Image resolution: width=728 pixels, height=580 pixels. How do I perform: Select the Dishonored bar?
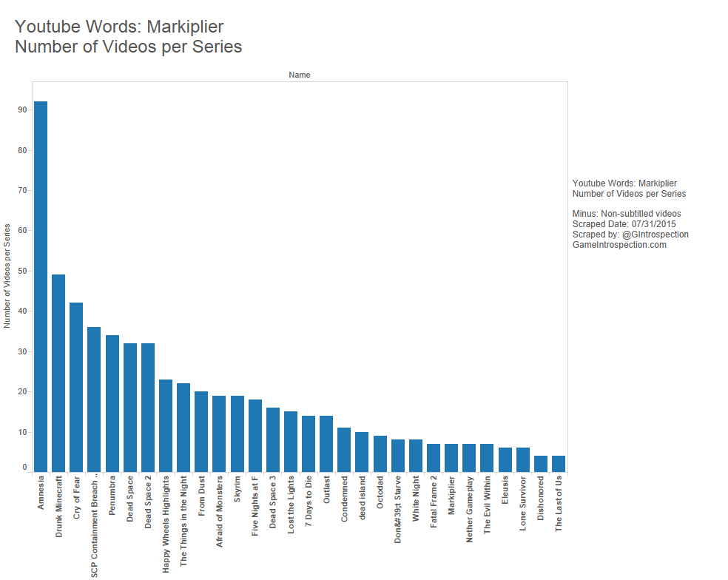(541, 463)
